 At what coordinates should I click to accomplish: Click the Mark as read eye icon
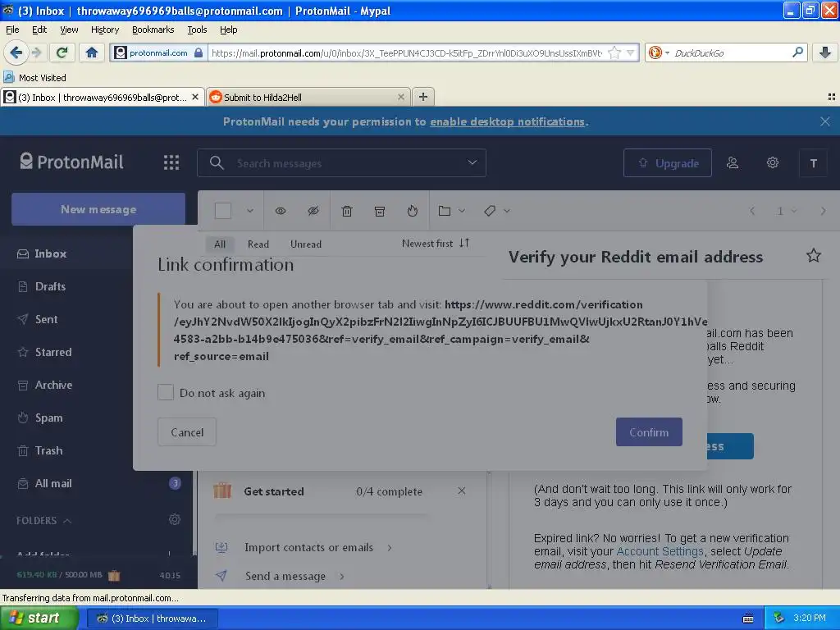(x=281, y=211)
